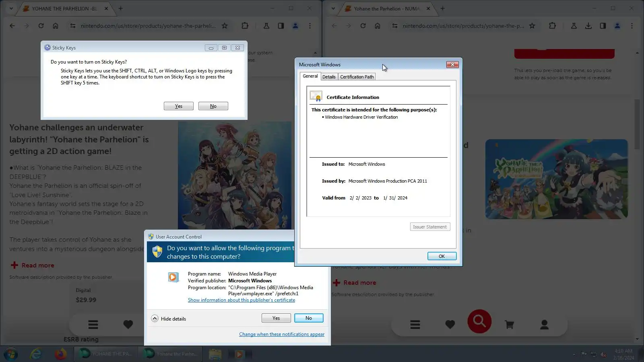Close the Microsoft Windows certificate dialog
Screen dimensions: 644x362
click(x=452, y=64)
